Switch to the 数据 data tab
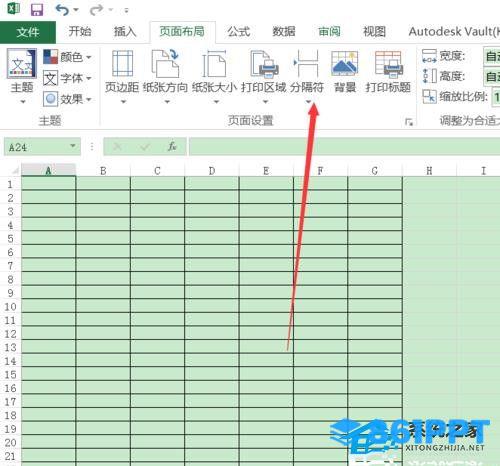The image size is (500, 466). [284, 32]
